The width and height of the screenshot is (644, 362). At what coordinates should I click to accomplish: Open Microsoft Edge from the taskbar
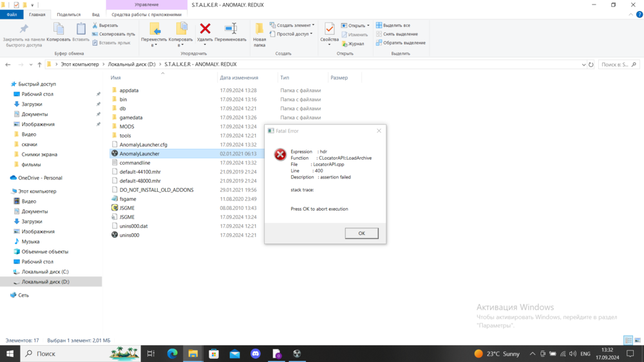click(x=173, y=354)
